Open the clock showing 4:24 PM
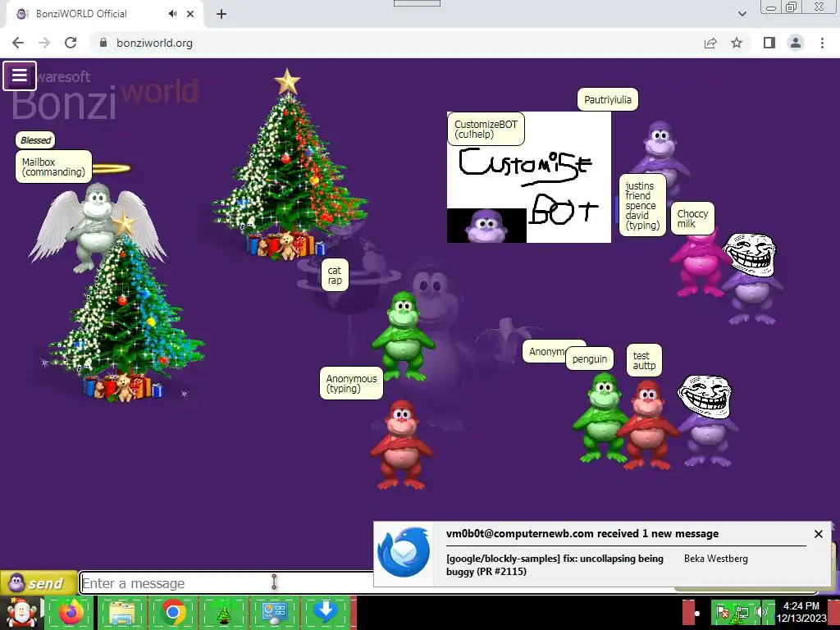The width and height of the screenshot is (840, 630). pyautogui.click(x=802, y=612)
